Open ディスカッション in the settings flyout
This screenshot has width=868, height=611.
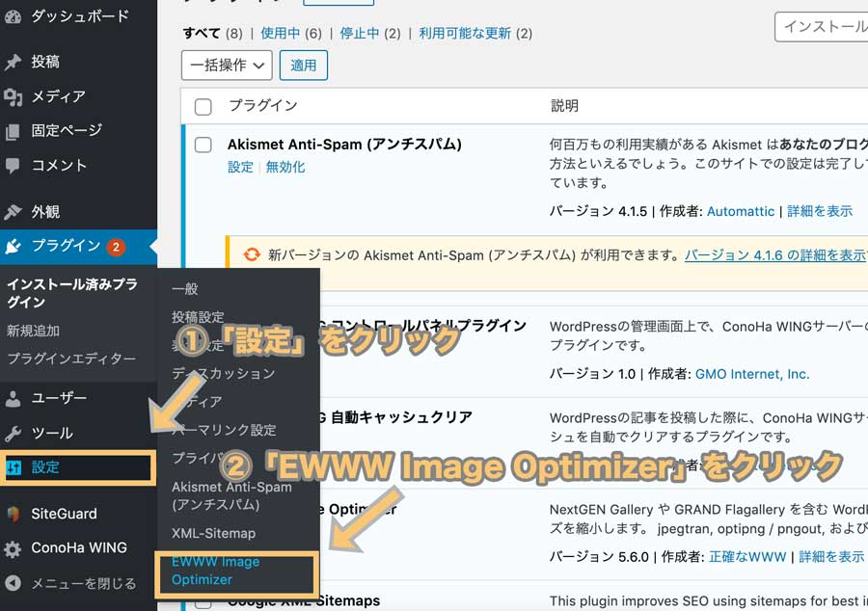pos(223,373)
